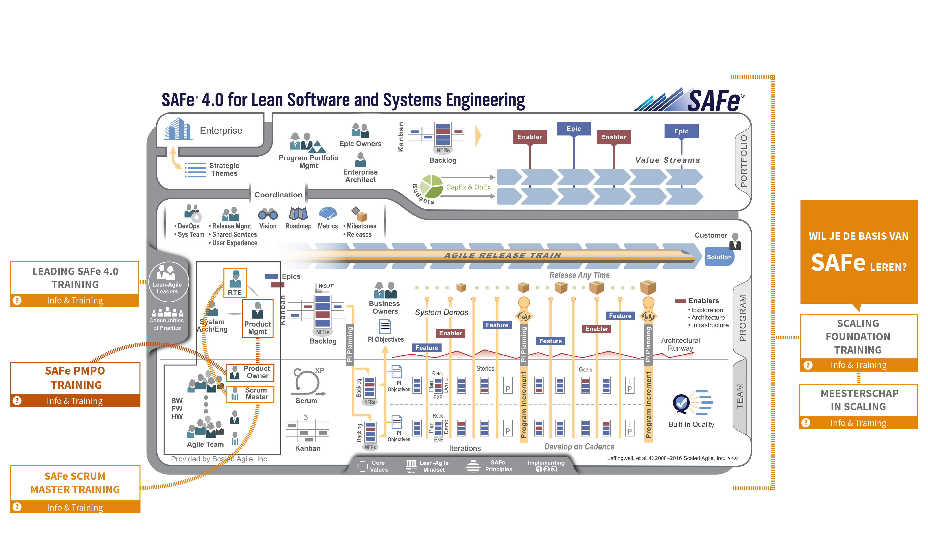Select the Scrum Master box
Image resolution: width=928 pixels, height=560 pixels.
coord(250,394)
